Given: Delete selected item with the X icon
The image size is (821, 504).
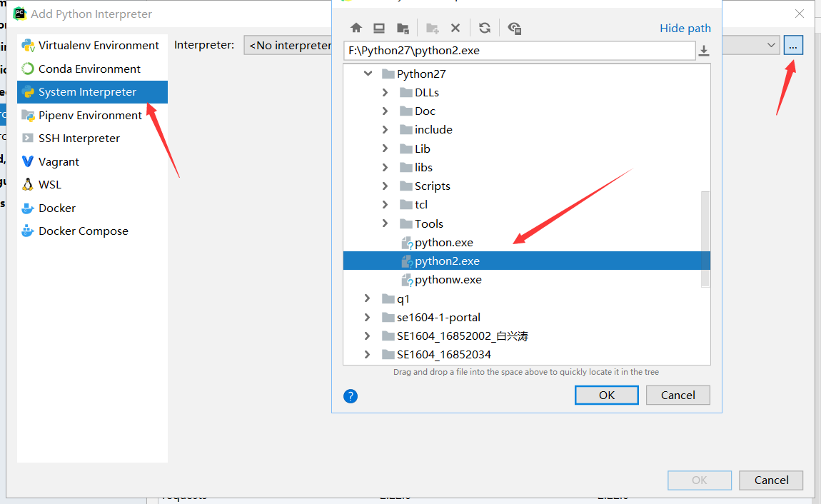Looking at the screenshot, I should tap(455, 28).
